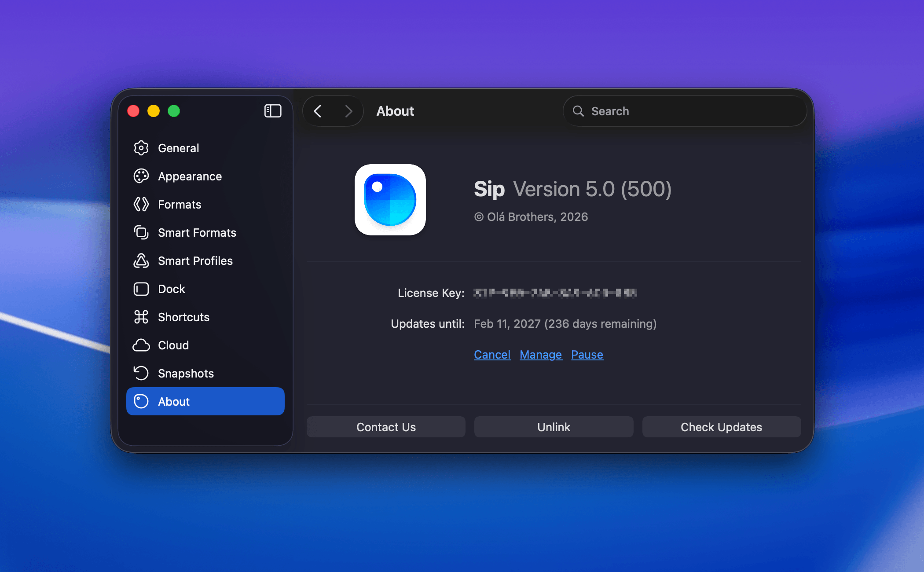The width and height of the screenshot is (924, 572).
Task: Click the Appearance palette icon
Action: [141, 176]
